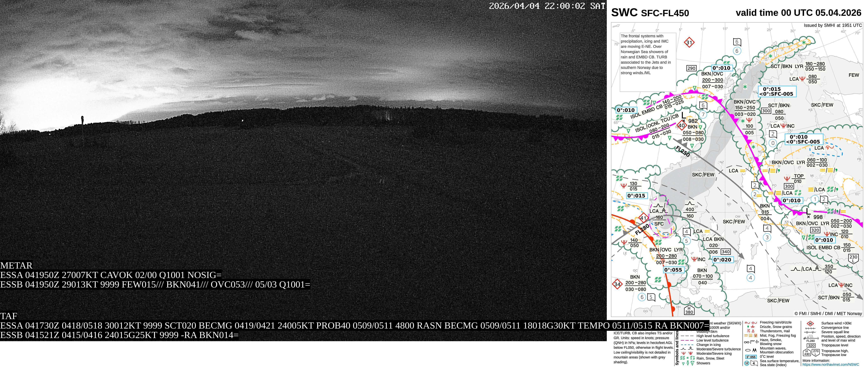
Task: Click the ESSA METAR line
Action: 111,275
